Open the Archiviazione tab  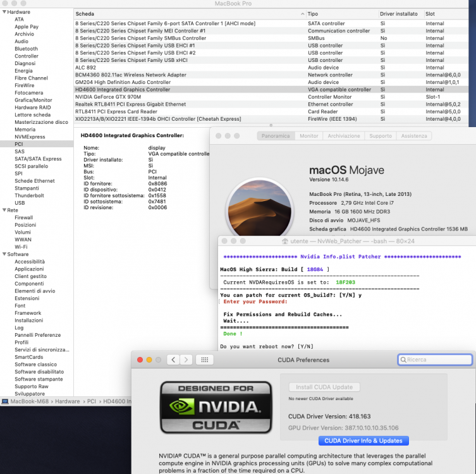point(344,136)
